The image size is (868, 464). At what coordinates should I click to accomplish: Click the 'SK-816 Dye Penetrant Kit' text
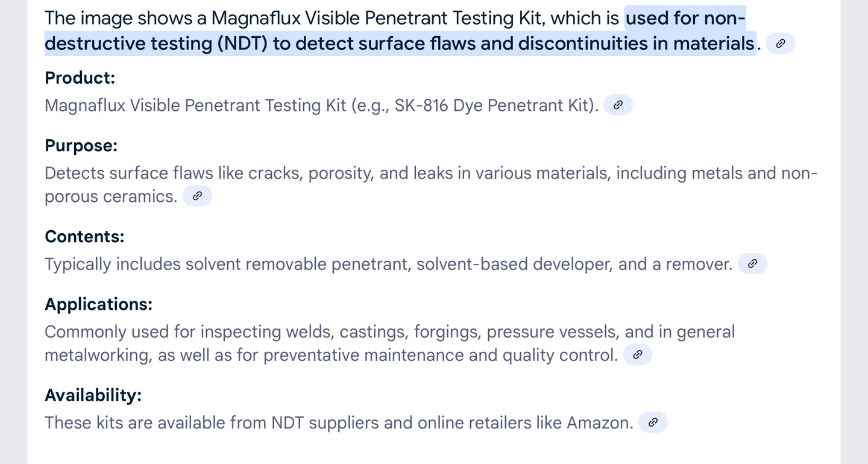[494, 105]
